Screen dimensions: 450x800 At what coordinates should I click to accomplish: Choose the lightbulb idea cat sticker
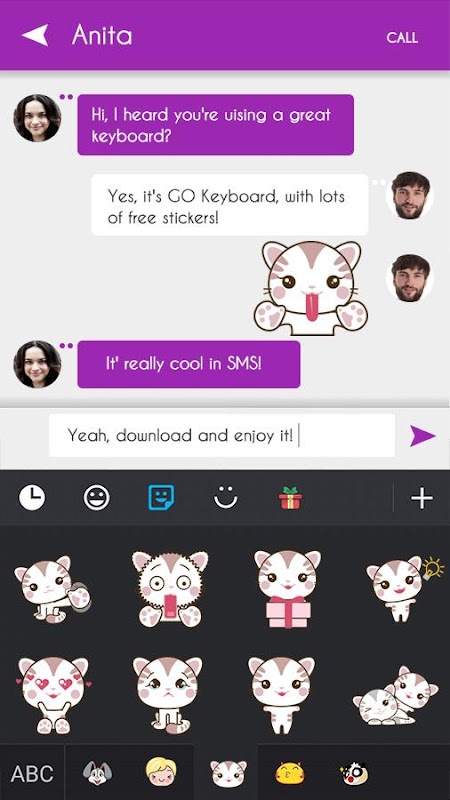click(404, 588)
